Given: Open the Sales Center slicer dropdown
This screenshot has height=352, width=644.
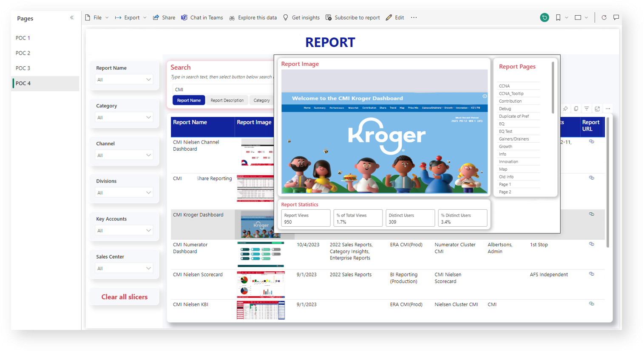Looking at the screenshot, I should coord(124,268).
